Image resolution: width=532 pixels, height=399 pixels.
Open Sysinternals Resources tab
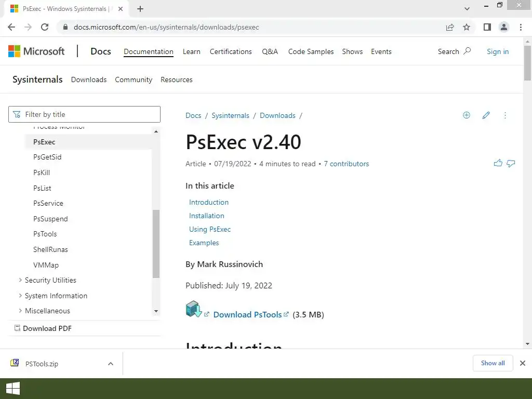point(177,79)
